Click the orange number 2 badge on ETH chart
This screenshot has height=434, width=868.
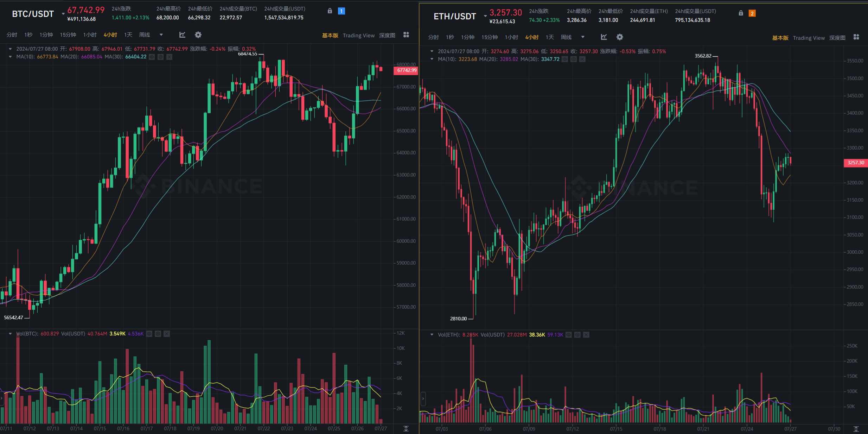click(x=752, y=13)
